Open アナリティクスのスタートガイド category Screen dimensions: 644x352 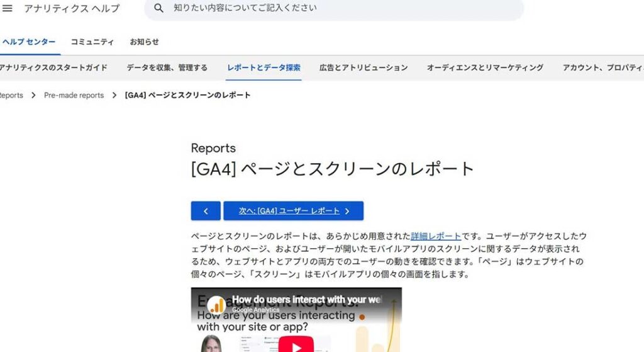click(x=53, y=68)
